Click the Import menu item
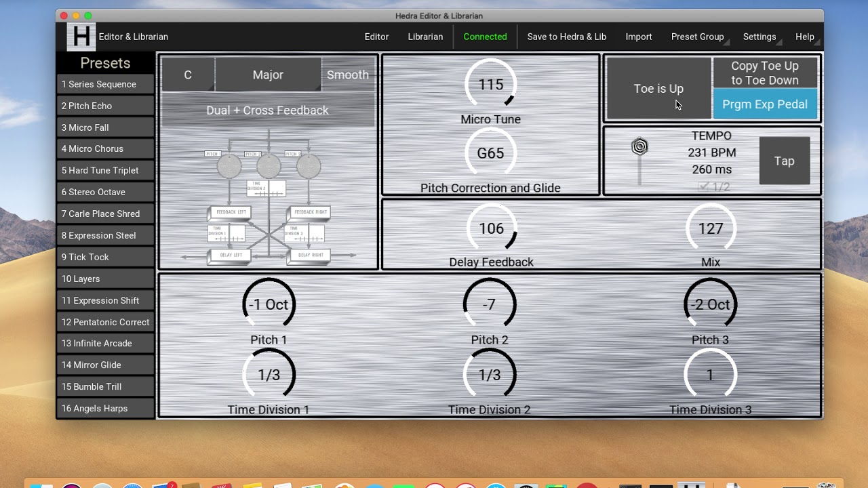The height and width of the screenshot is (488, 868). [639, 37]
